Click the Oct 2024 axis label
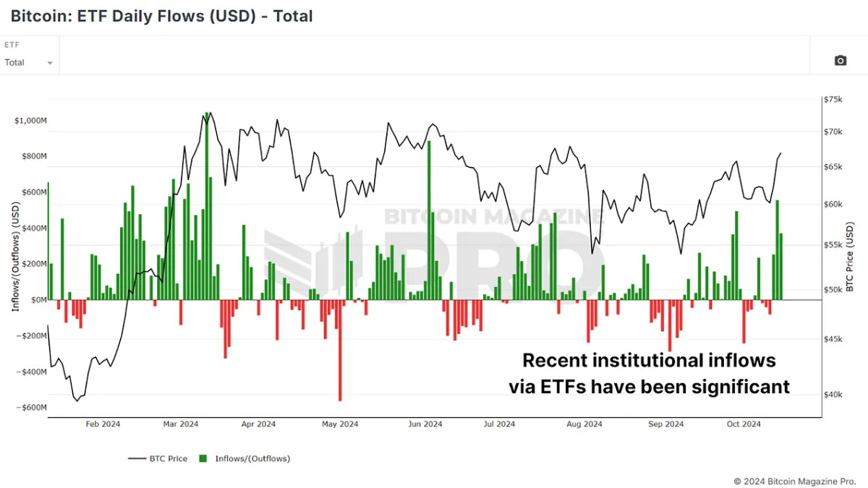868x488 pixels. 743,424
